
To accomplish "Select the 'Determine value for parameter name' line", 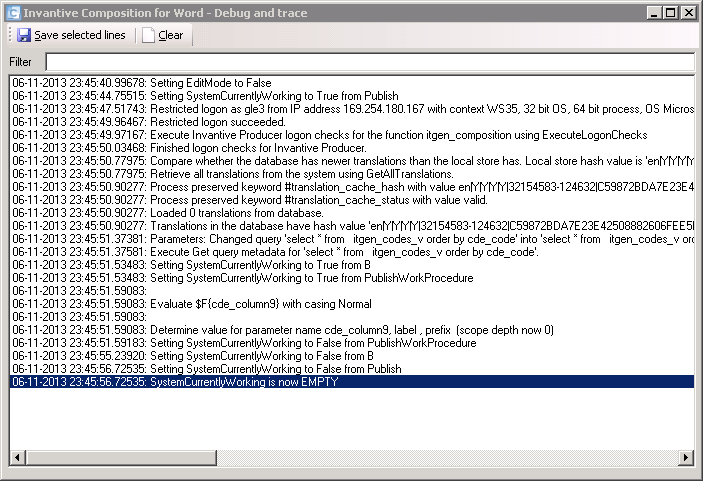I will point(352,330).
